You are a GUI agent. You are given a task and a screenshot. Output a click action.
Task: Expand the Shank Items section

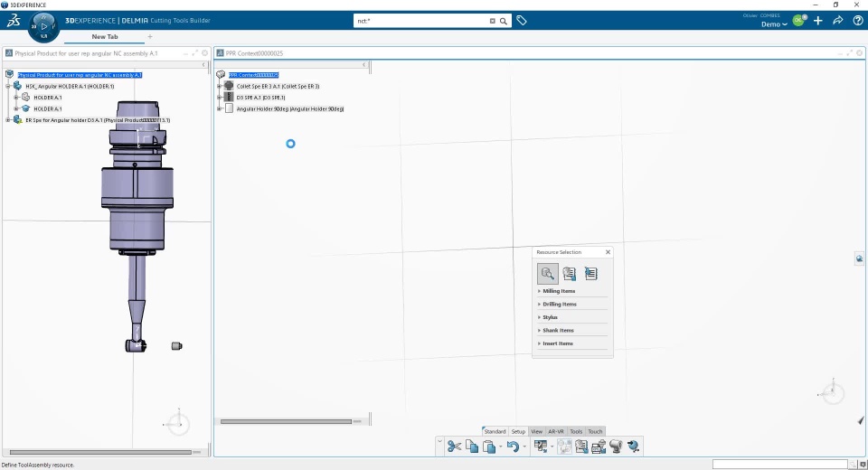(x=558, y=331)
